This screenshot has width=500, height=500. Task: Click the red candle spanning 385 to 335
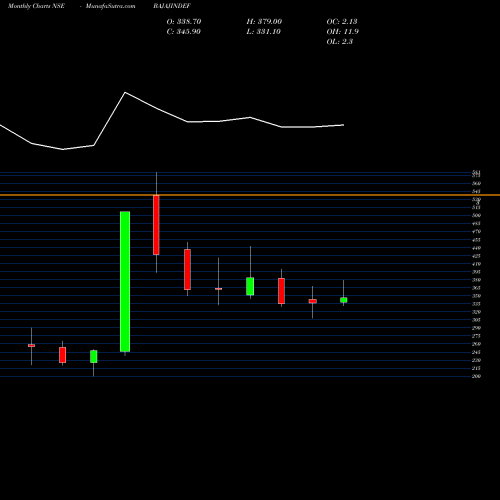tap(281, 291)
